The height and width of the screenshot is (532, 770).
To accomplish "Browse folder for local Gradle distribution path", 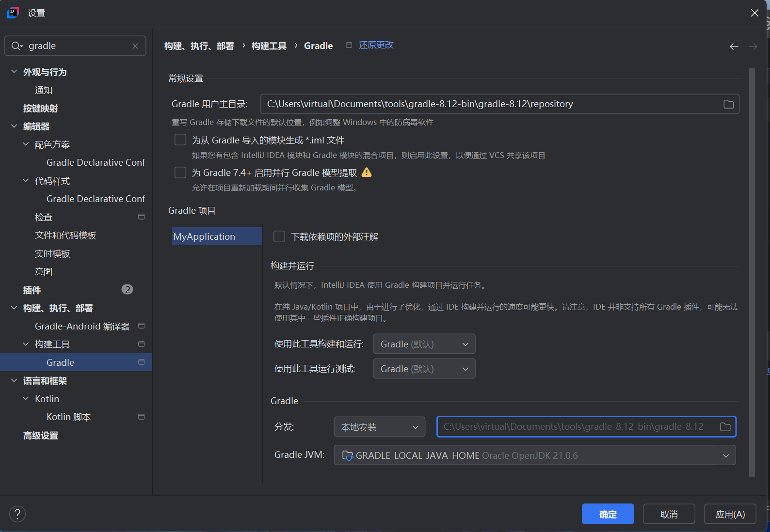I will point(725,427).
